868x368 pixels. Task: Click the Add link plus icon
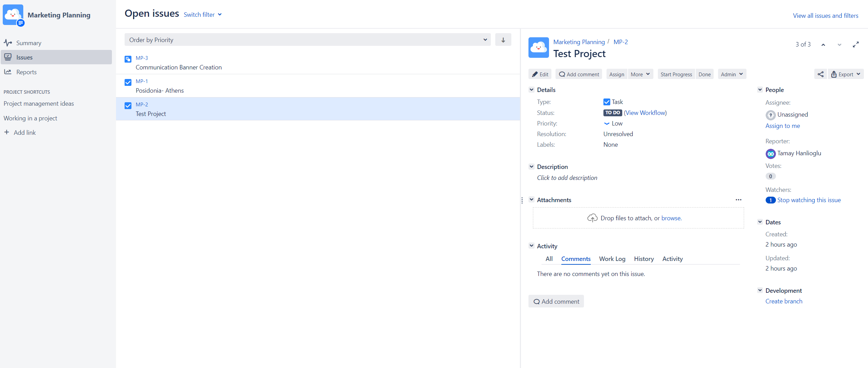point(7,132)
